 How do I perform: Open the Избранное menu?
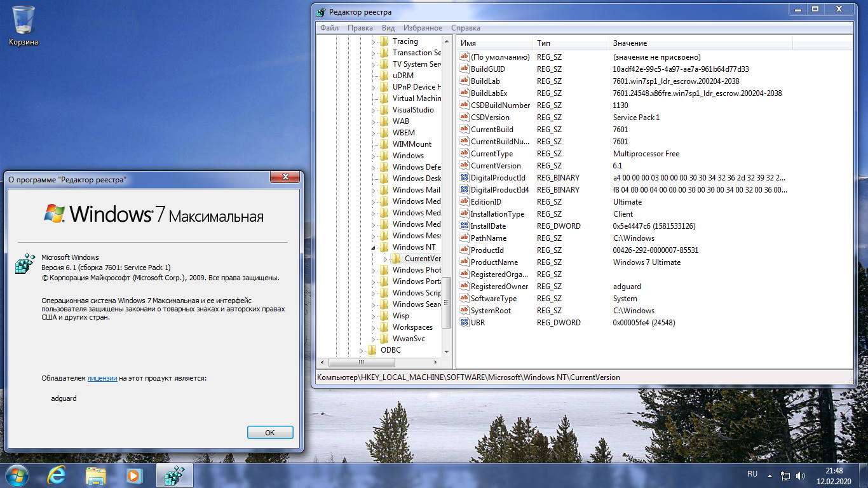423,28
